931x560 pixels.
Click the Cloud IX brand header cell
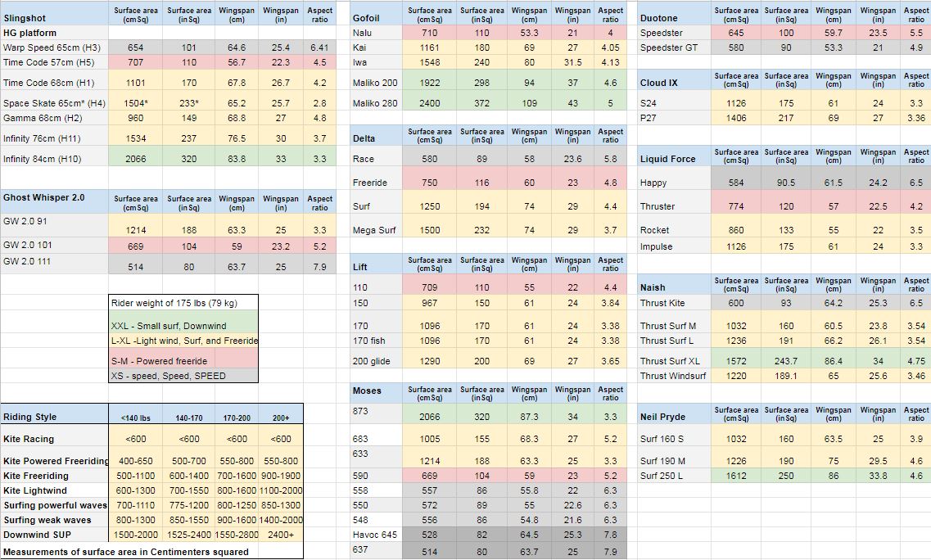click(674, 80)
